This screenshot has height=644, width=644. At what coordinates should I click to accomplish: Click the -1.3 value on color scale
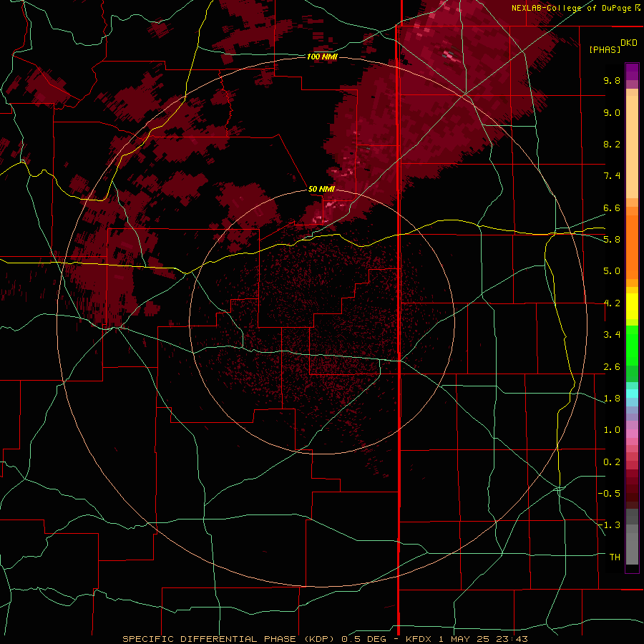tap(609, 525)
